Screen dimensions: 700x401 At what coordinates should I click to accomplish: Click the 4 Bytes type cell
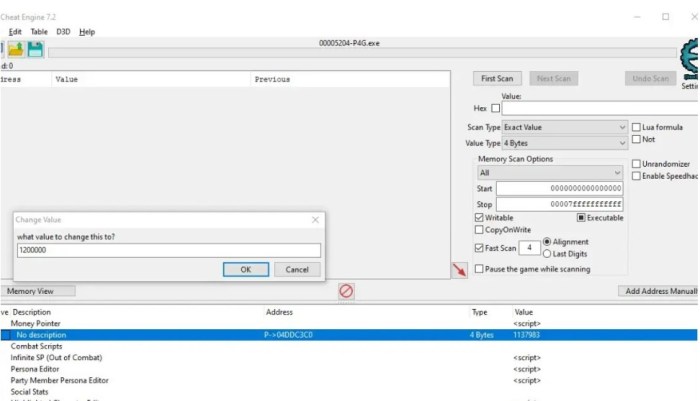pos(481,335)
